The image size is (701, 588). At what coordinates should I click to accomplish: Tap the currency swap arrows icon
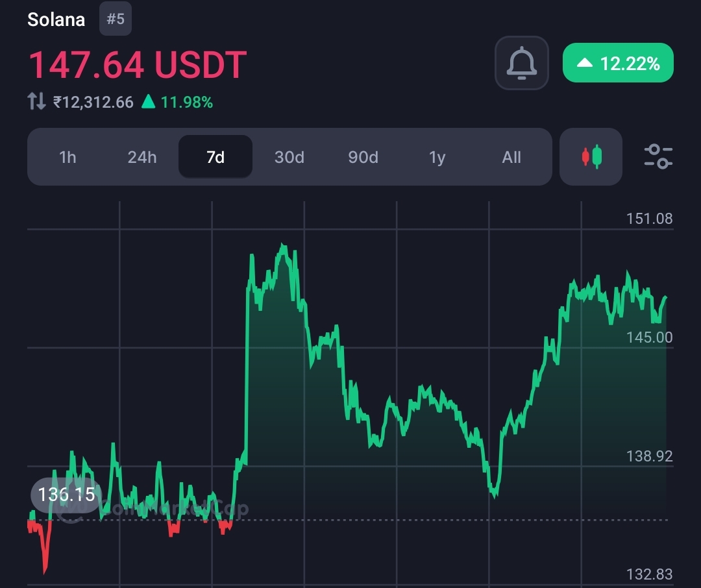pos(36,101)
